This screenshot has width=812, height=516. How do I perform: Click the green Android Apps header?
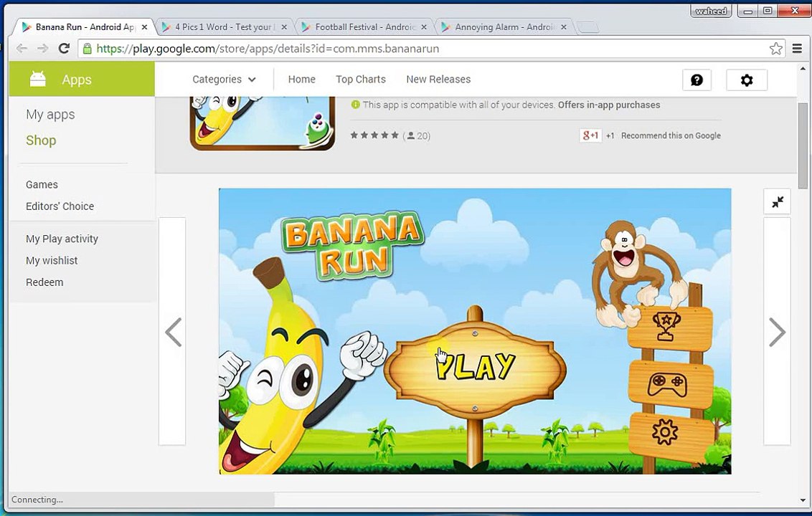pos(82,79)
